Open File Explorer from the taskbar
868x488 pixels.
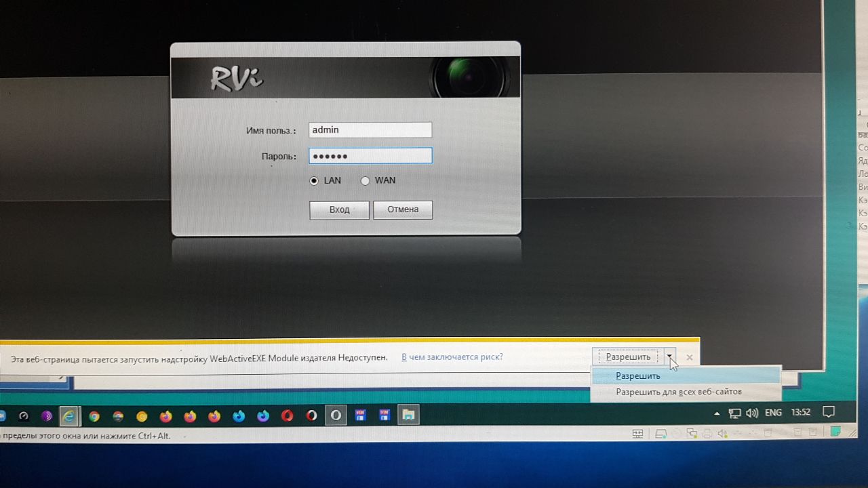(x=408, y=415)
